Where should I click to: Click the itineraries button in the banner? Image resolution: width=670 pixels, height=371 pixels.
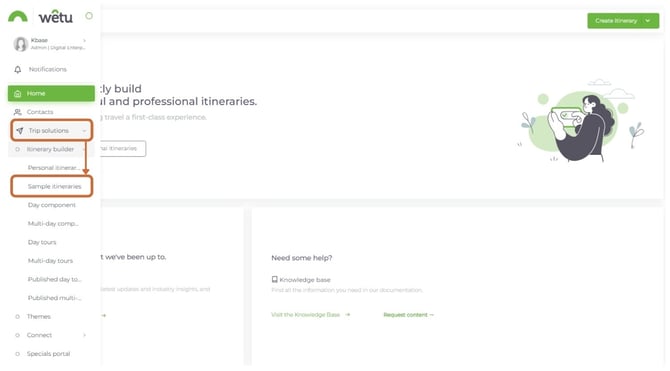click(x=123, y=148)
